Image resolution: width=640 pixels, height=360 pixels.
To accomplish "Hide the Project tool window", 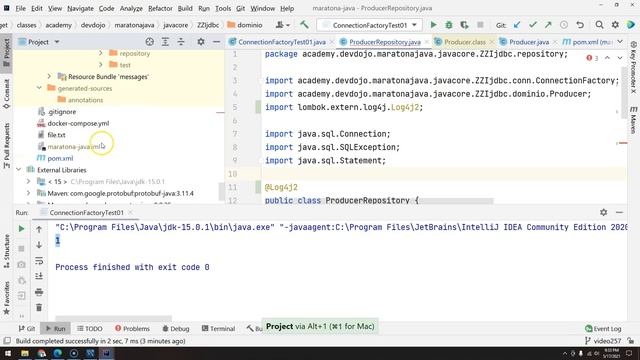I will [x=216, y=42].
